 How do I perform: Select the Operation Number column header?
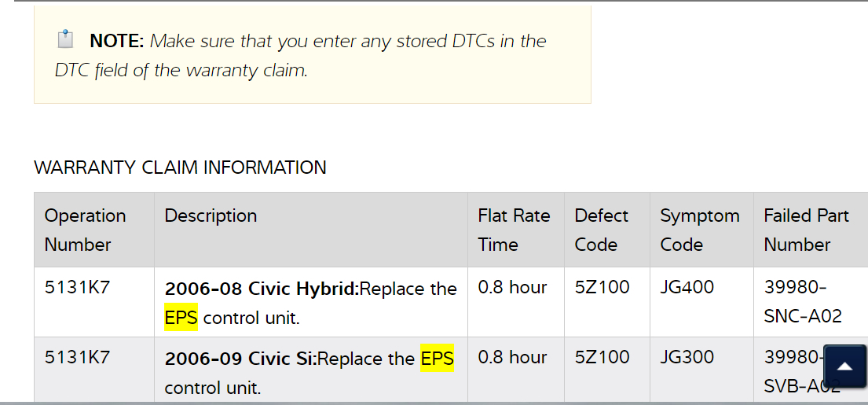click(85, 230)
